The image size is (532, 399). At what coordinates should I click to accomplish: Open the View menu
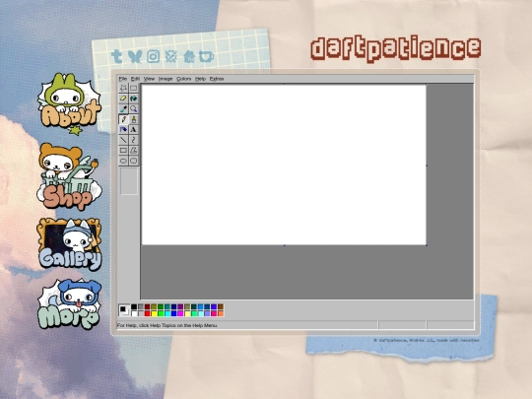[149, 79]
